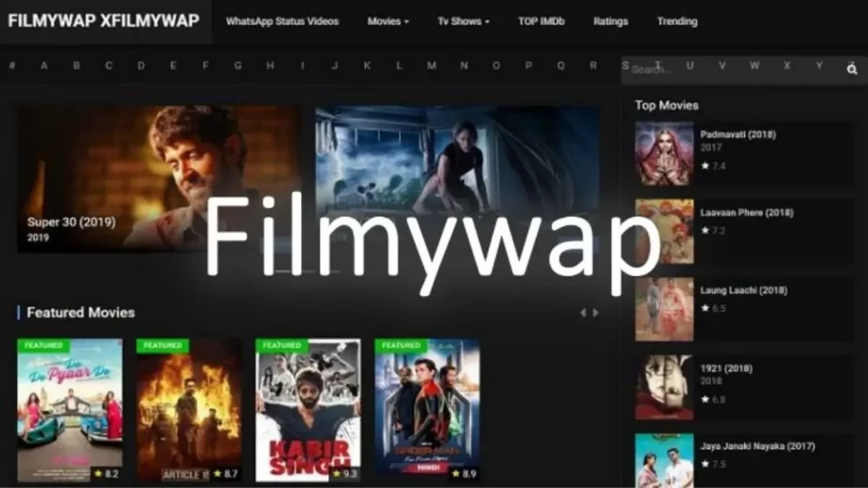Screen dimensions: 868x488
Task: Filter movies by letter A
Action: pos(44,65)
